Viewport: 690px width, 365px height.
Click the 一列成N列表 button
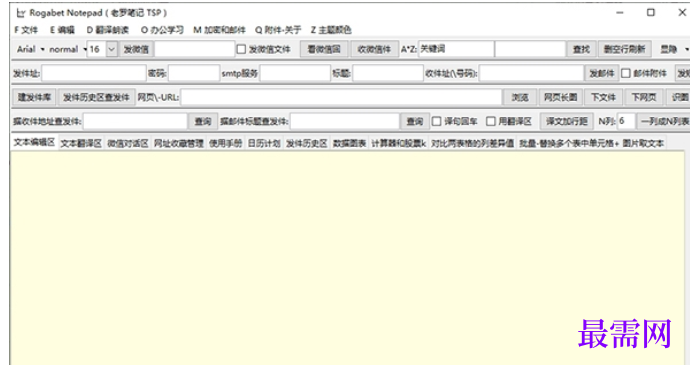[x=664, y=121]
